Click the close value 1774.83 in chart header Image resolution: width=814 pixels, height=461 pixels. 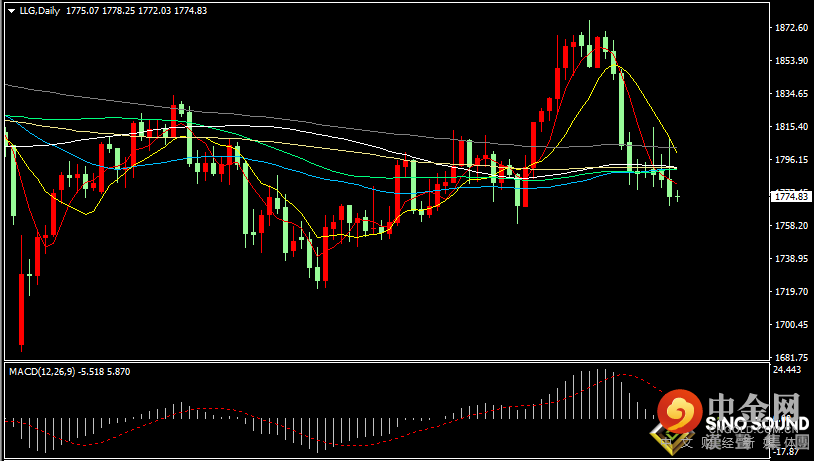190,10
